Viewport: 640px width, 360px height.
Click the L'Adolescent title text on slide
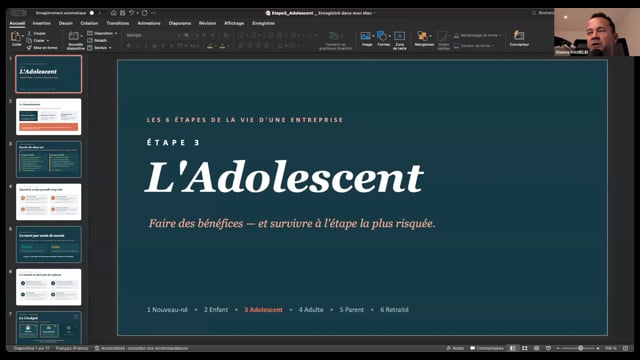pyautogui.click(x=284, y=177)
